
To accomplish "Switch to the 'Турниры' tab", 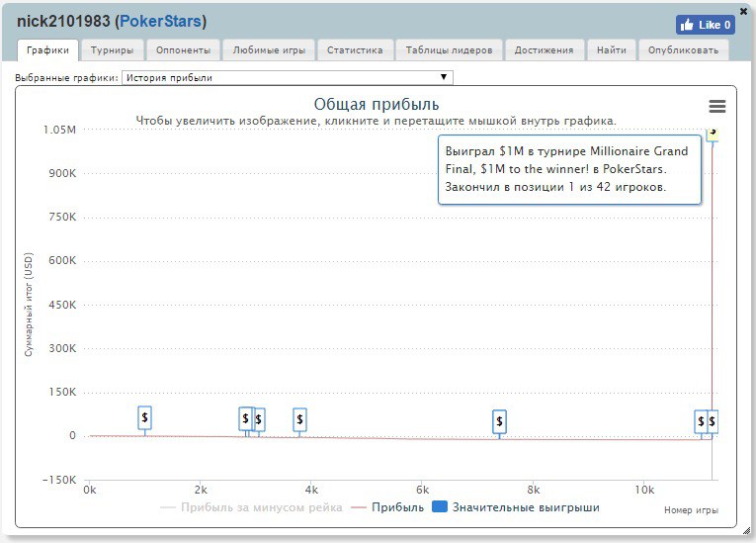I will [113, 49].
